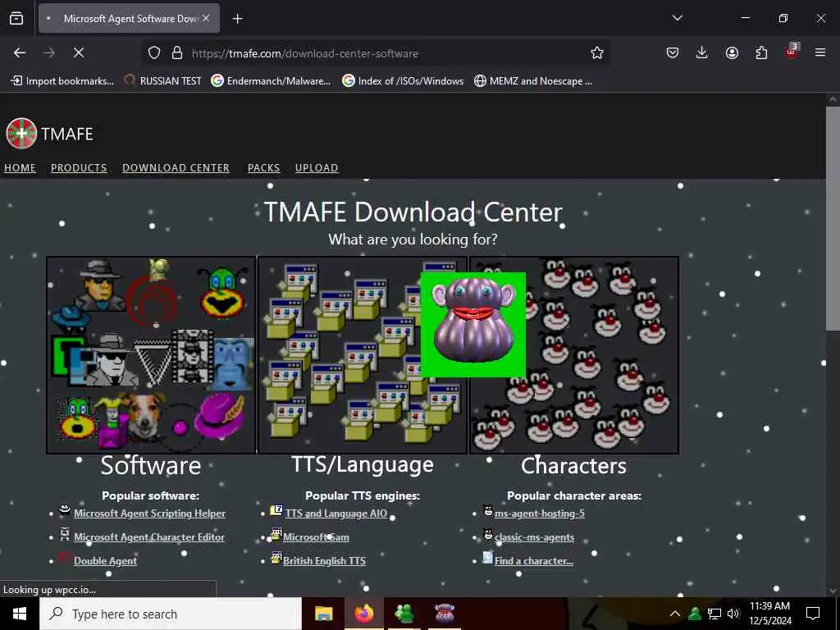The width and height of the screenshot is (840, 630).
Task: Open the notification center icon
Action: (x=813, y=614)
